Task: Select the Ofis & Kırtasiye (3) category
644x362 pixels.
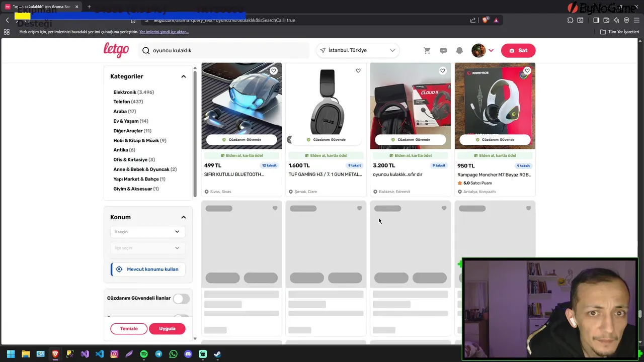Action: point(134,159)
